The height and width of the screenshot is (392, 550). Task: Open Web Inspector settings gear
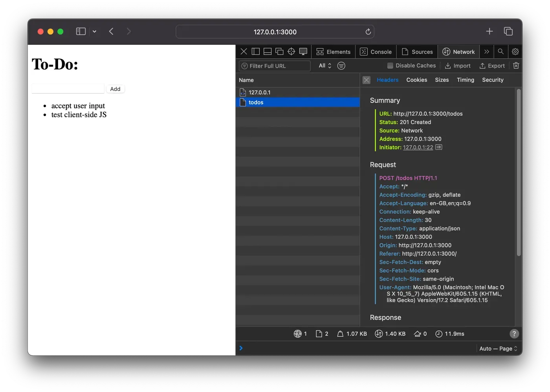pyautogui.click(x=515, y=51)
